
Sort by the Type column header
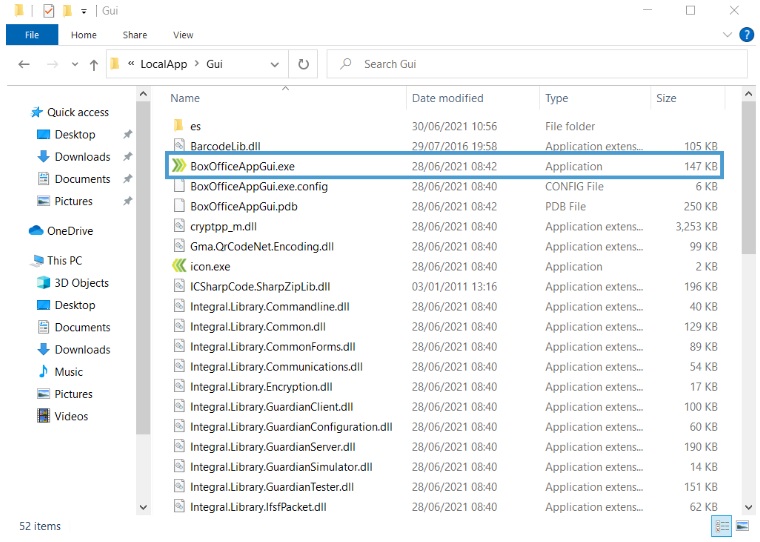pos(556,98)
